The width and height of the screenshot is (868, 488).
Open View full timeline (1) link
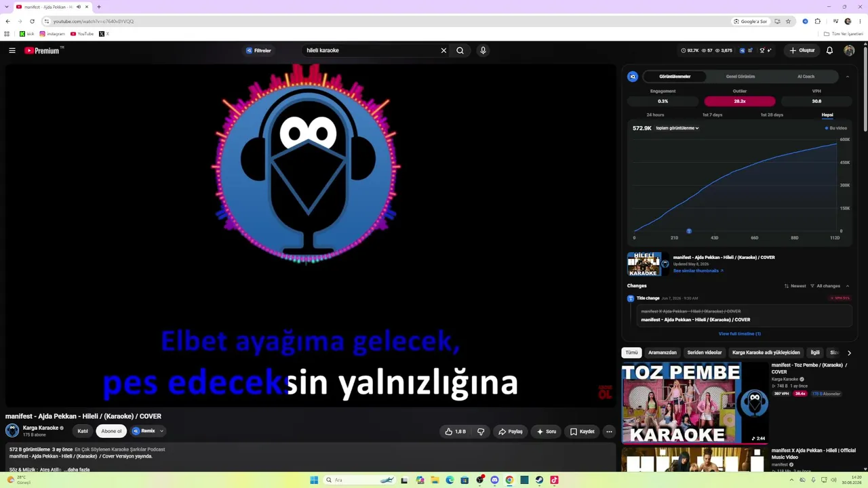(x=740, y=333)
